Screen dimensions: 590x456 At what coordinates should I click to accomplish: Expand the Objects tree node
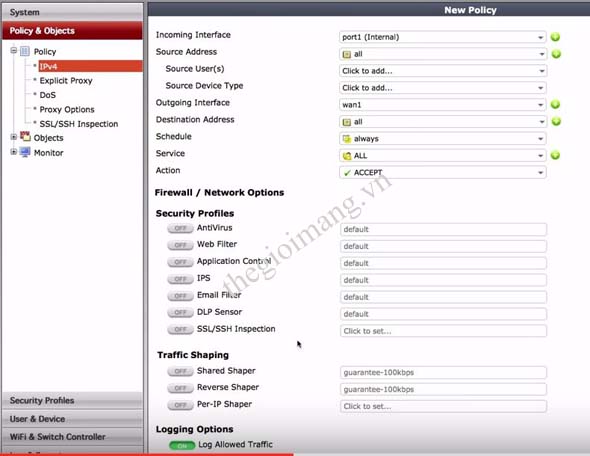tap(14, 137)
